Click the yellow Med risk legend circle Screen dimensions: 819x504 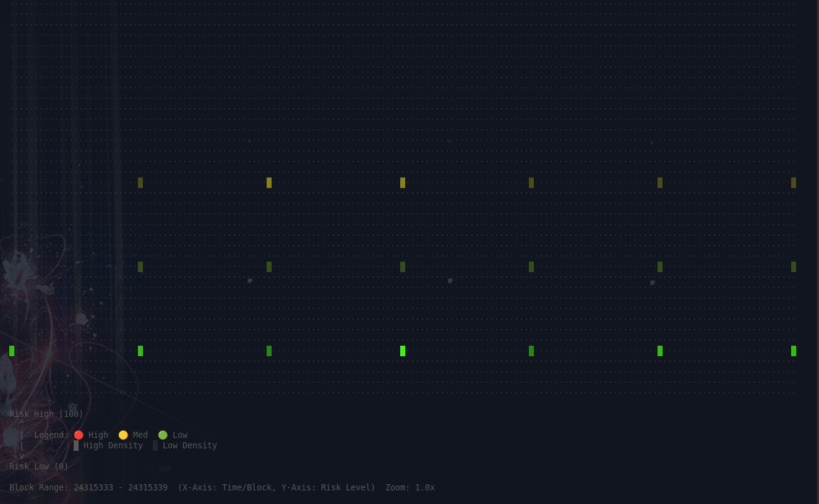123,435
